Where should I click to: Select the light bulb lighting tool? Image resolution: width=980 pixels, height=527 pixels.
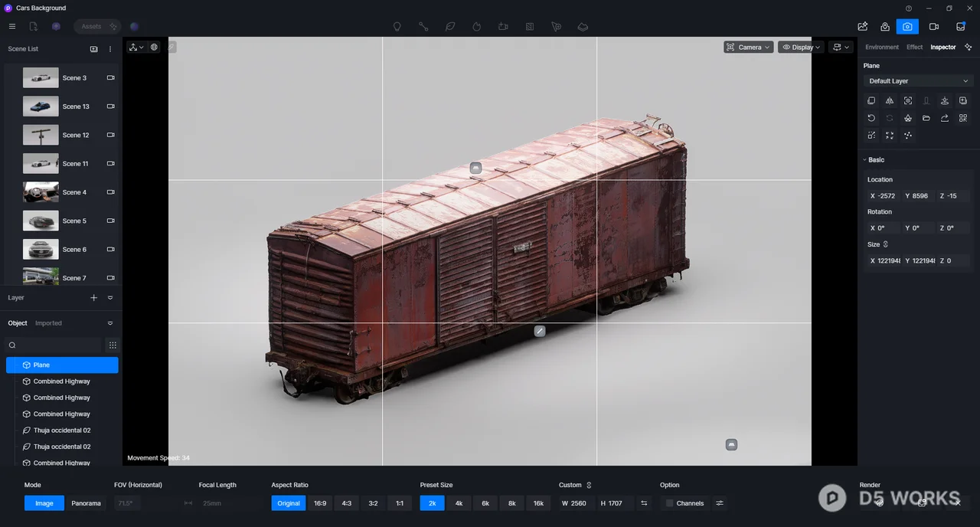click(x=397, y=26)
